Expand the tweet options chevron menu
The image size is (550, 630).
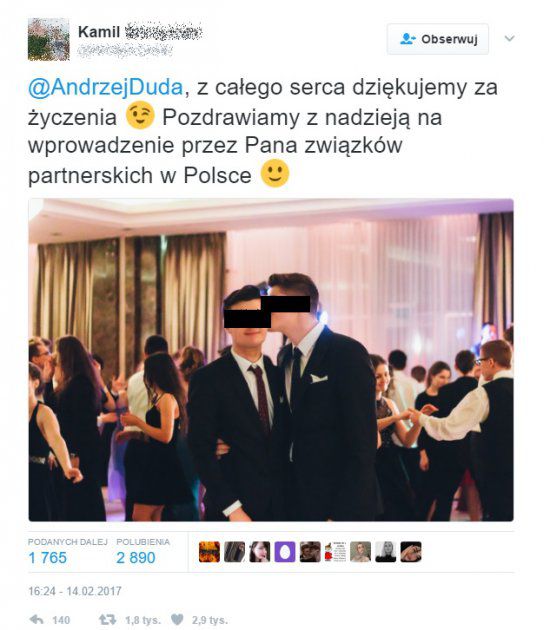point(509,39)
